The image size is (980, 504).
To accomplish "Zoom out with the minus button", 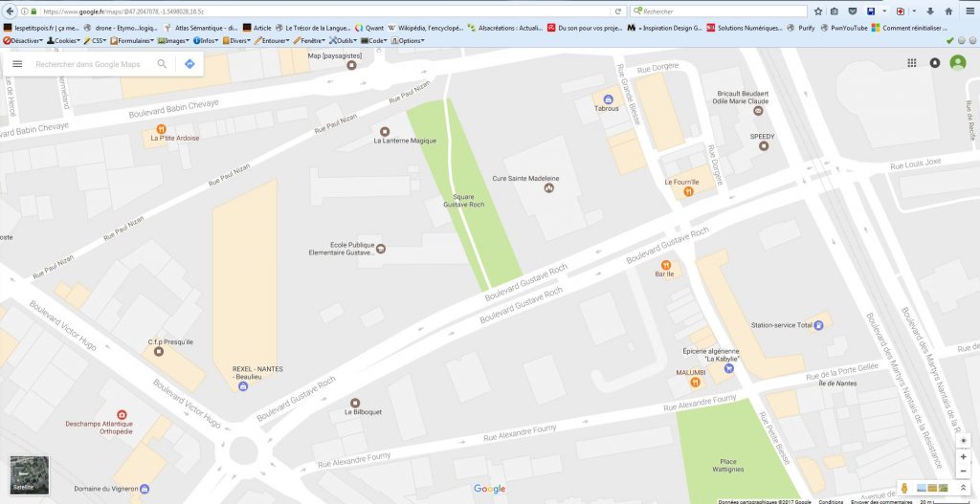I will coord(963,471).
